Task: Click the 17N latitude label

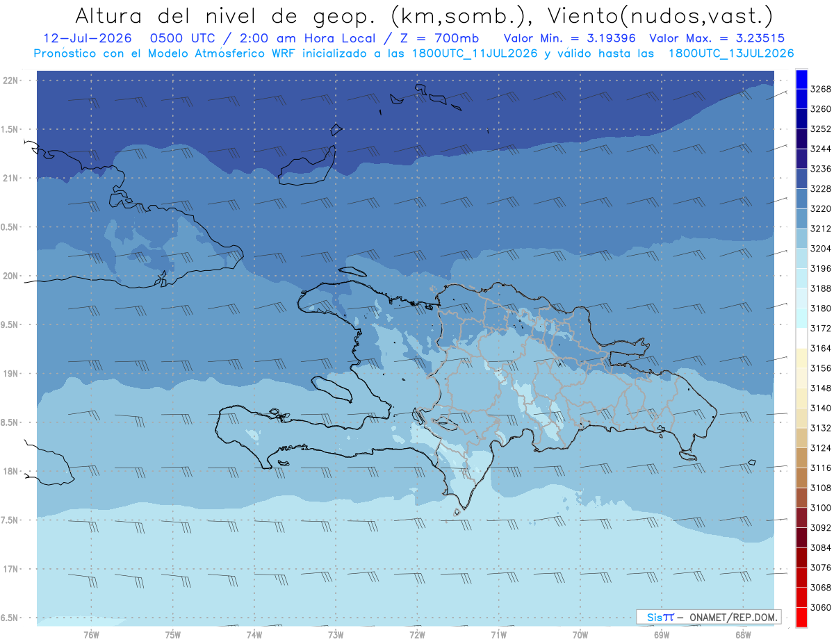Action: [x=12, y=570]
